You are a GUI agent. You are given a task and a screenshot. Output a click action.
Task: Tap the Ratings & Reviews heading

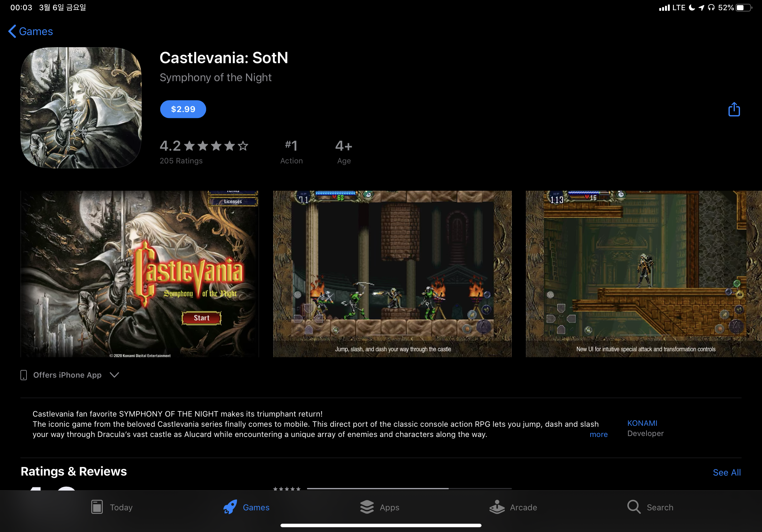74,471
